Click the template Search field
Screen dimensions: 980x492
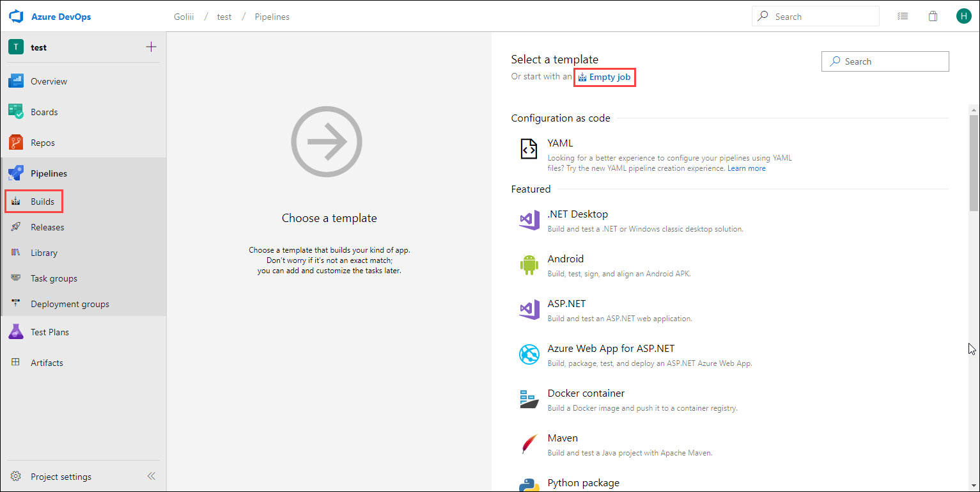pos(885,61)
